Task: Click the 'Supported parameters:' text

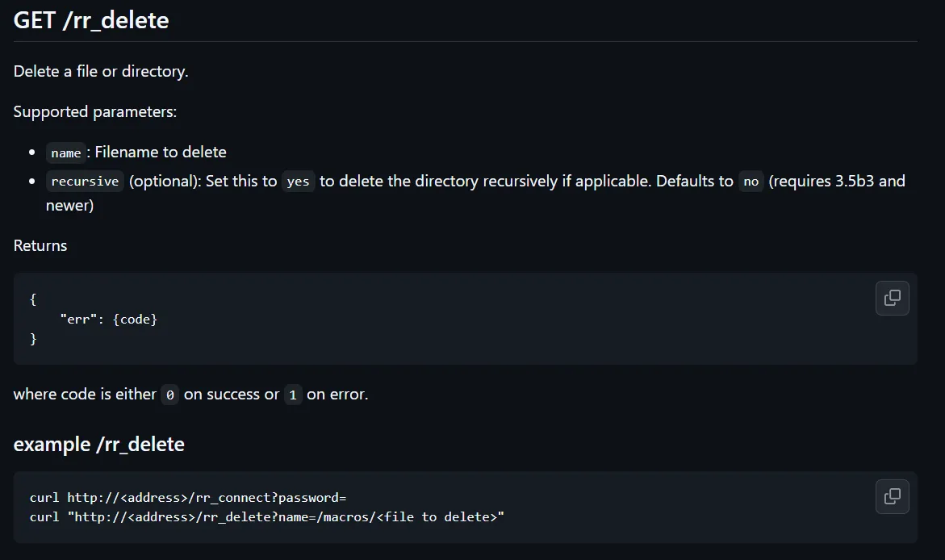Action: 95,111
